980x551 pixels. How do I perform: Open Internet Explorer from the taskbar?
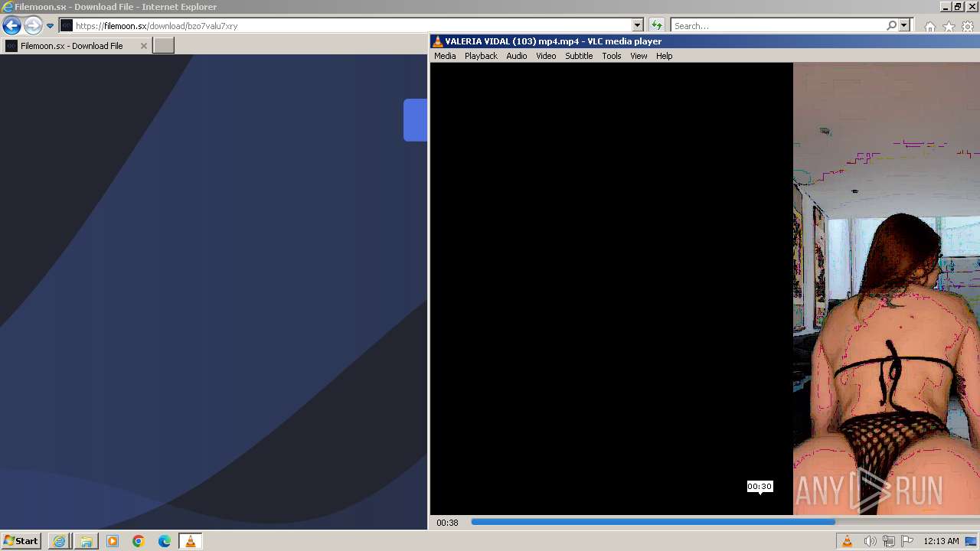pyautogui.click(x=59, y=541)
